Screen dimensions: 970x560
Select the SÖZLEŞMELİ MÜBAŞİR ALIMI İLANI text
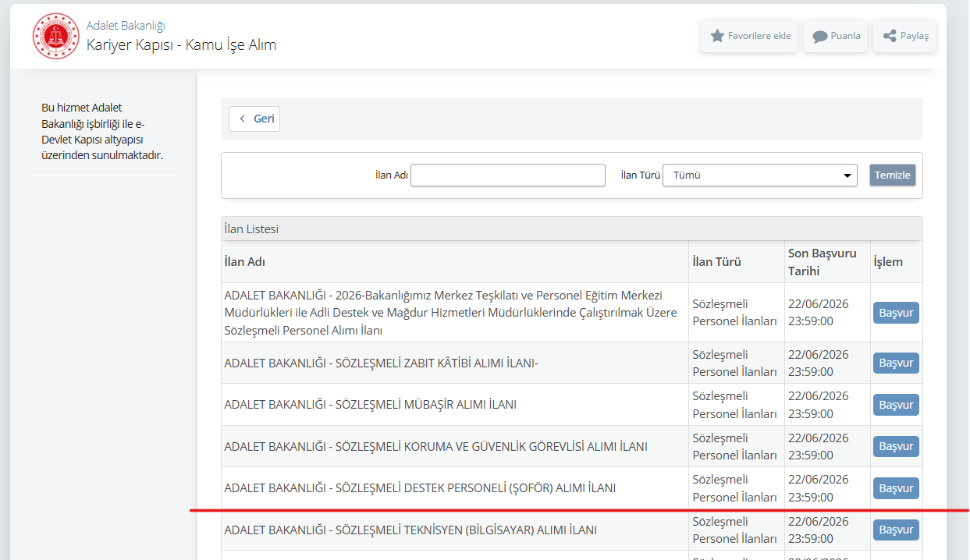pos(370,405)
